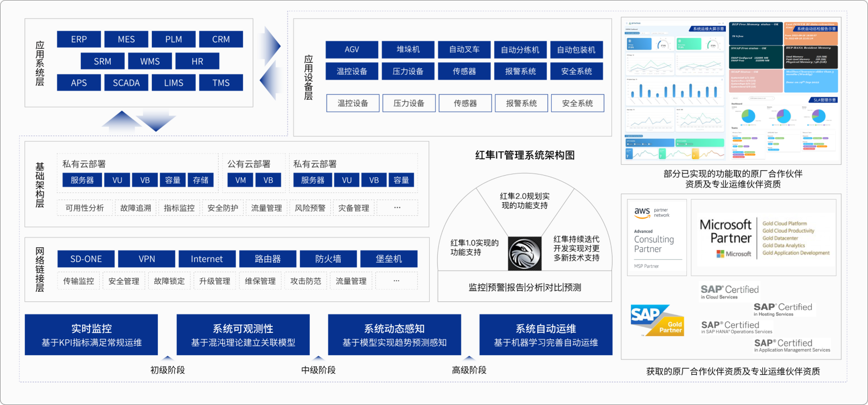The width and height of the screenshot is (868, 405).
Task: Click the AGV device block
Action: (352, 49)
